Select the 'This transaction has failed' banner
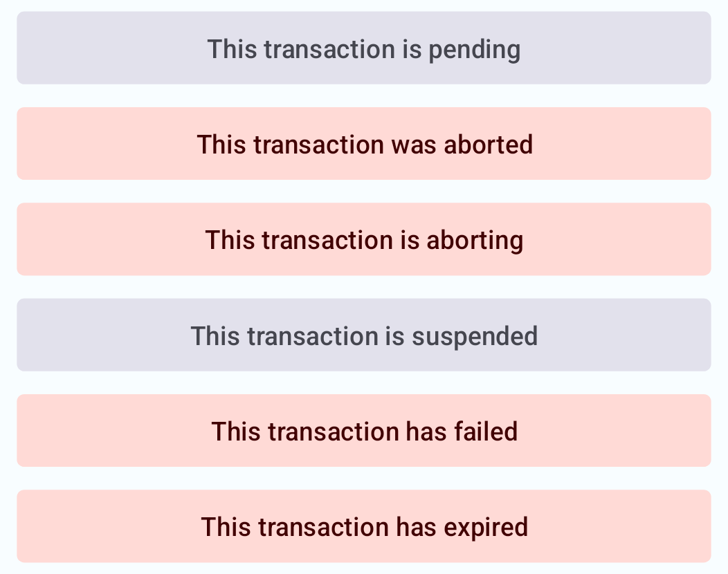The width and height of the screenshot is (728, 574). click(x=364, y=431)
